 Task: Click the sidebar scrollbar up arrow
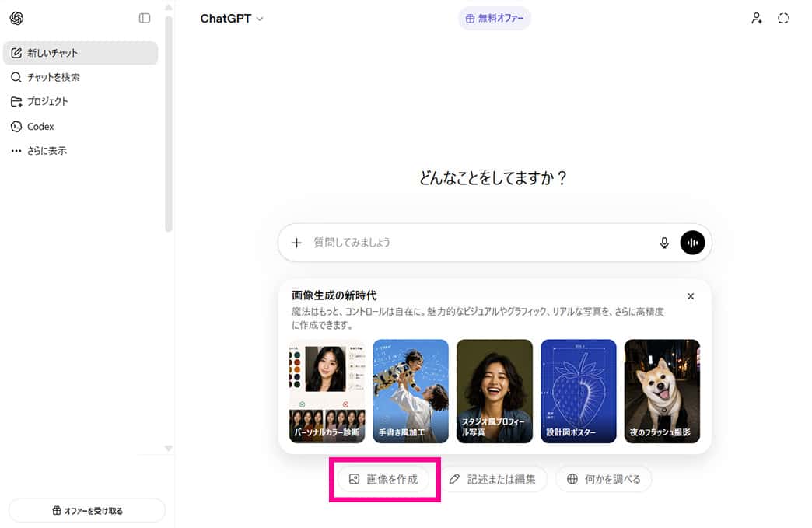168,7
